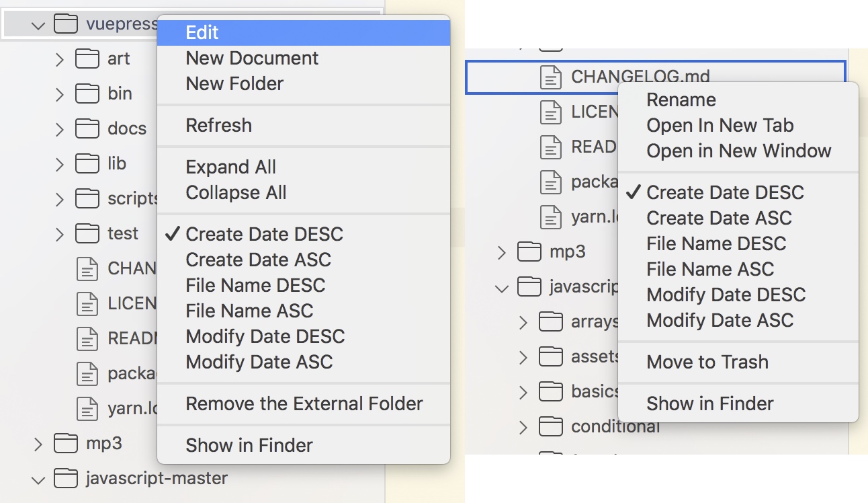This screenshot has width=868, height=503.
Task: Select the test folder row
Action: [122, 233]
